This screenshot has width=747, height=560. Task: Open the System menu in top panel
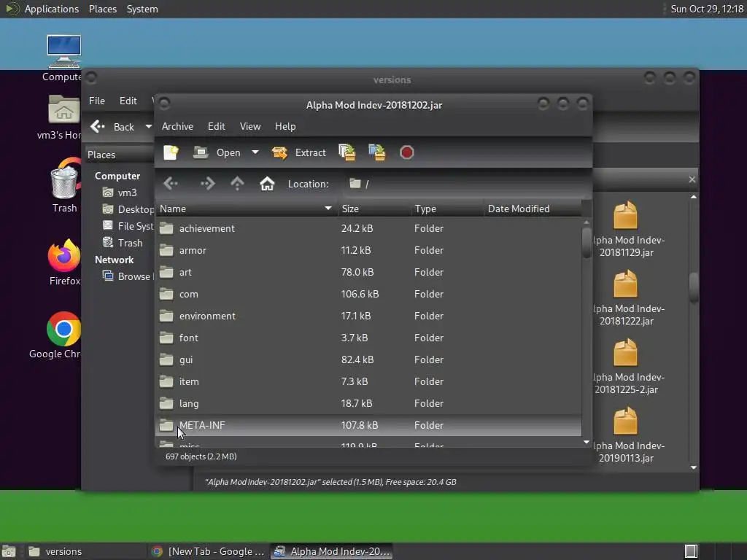coord(142,9)
